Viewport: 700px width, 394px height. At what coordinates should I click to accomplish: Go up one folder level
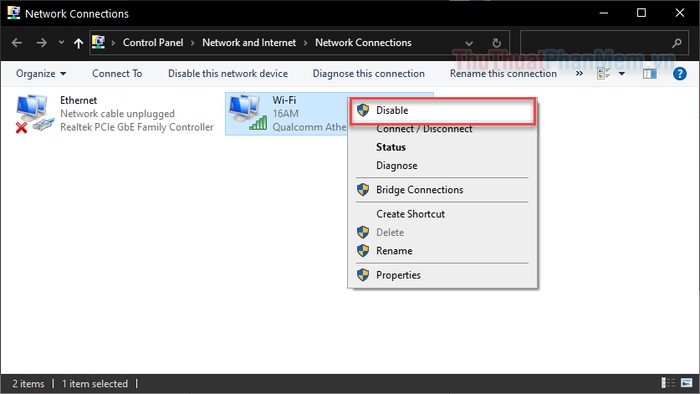click(79, 43)
